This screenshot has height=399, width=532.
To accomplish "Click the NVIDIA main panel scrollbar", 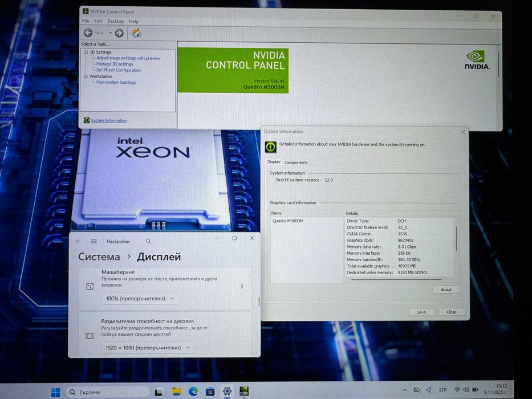I will pyautogui.click(x=498, y=64).
